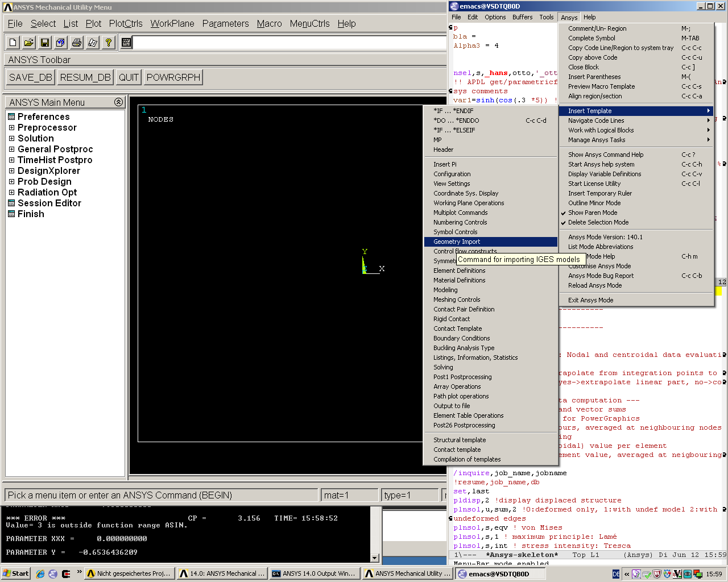Click the McAfee shield tray icon
728x582 pixels.
657,574
